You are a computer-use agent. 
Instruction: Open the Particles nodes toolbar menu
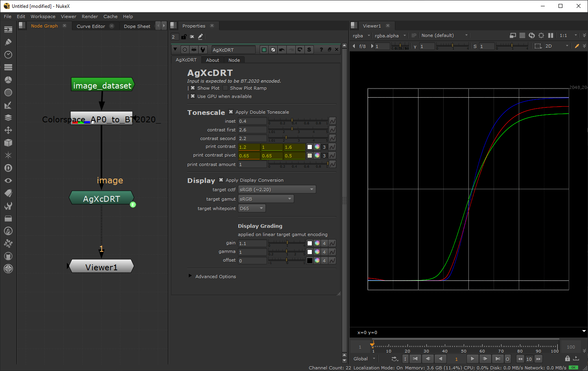pyautogui.click(x=8, y=155)
